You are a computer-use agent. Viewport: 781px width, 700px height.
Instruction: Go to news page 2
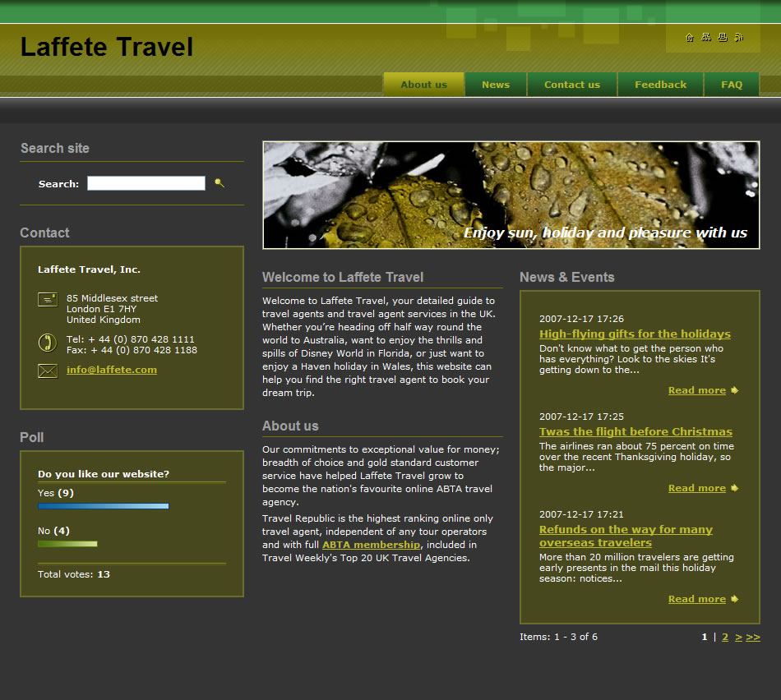click(x=725, y=637)
